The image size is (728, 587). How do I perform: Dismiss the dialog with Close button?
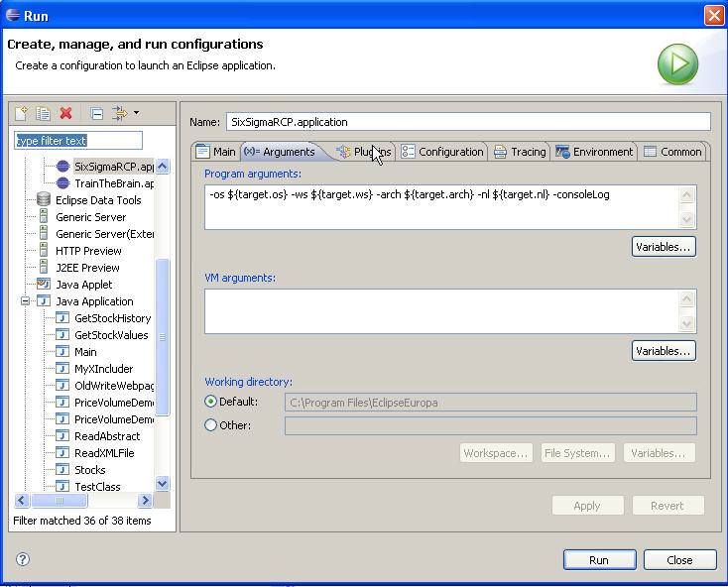(679, 560)
